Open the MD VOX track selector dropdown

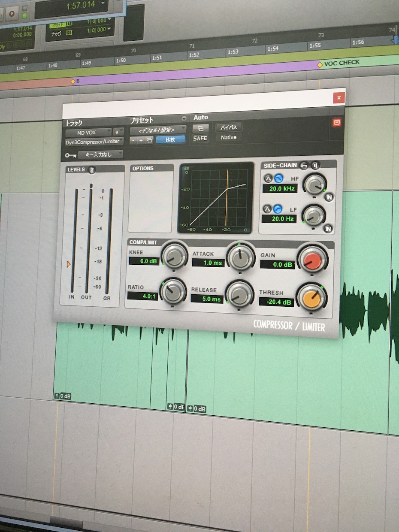click(x=89, y=133)
